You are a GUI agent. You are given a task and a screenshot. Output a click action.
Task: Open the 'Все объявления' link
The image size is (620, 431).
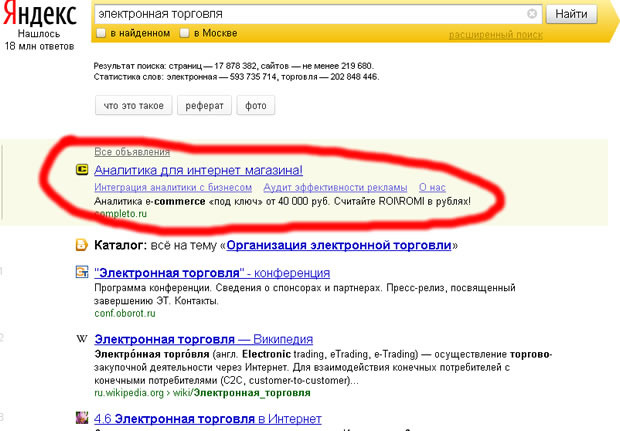click(132, 152)
